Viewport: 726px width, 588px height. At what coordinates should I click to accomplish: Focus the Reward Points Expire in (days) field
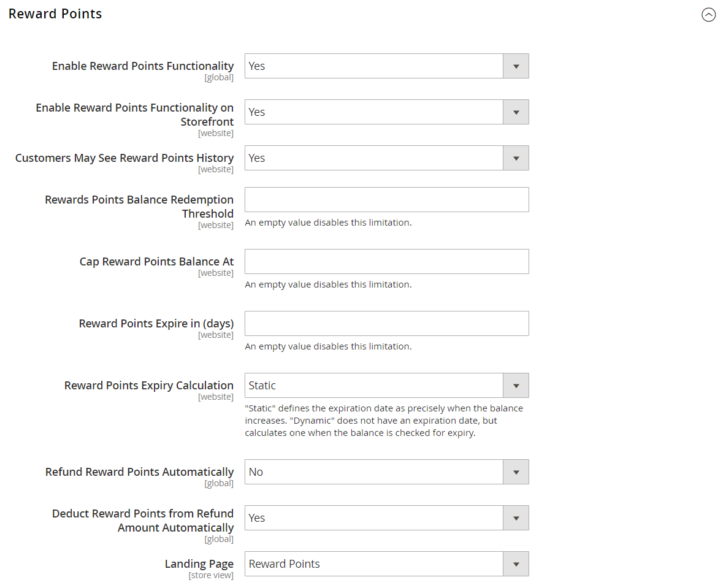coord(387,324)
